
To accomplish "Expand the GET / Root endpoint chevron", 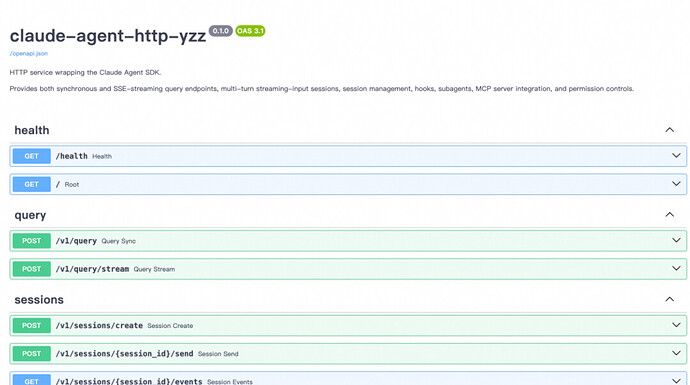I will coord(676,184).
